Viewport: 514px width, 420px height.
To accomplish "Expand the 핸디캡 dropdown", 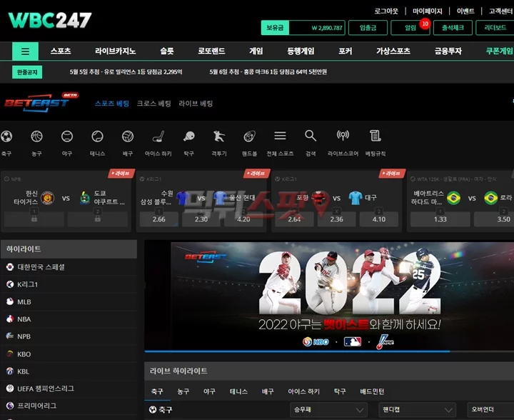I will coord(417,410).
